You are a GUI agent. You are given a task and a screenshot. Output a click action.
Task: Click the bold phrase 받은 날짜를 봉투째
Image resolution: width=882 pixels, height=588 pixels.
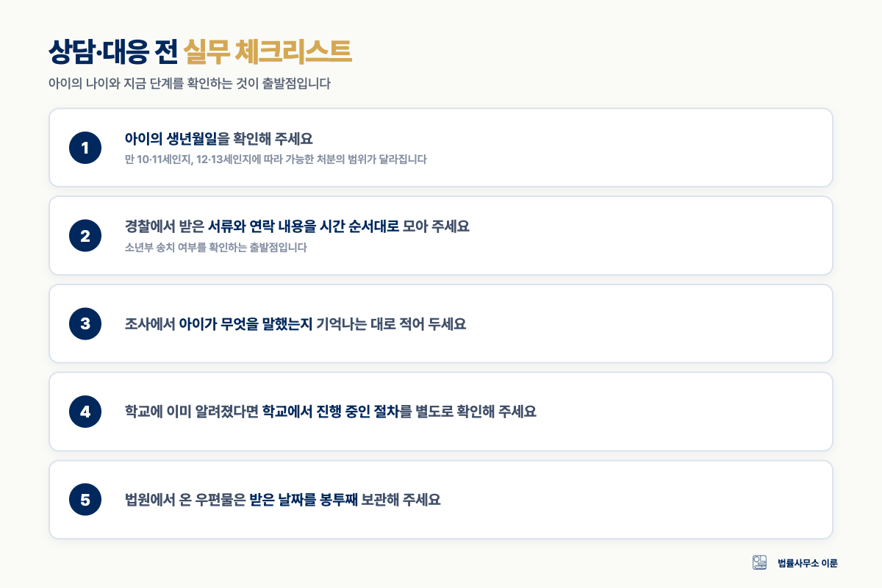coord(304,500)
